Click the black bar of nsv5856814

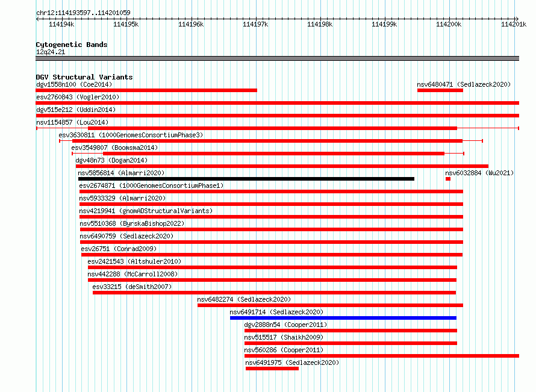[246, 179]
